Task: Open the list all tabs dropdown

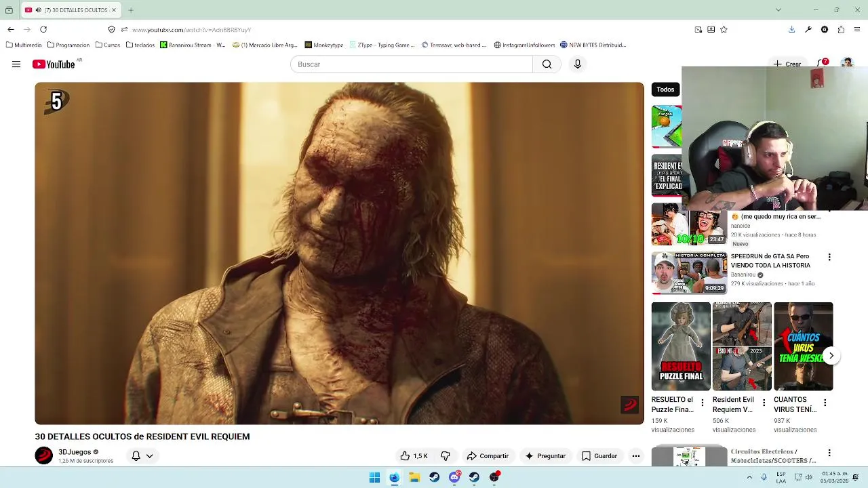Action: point(778,10)
